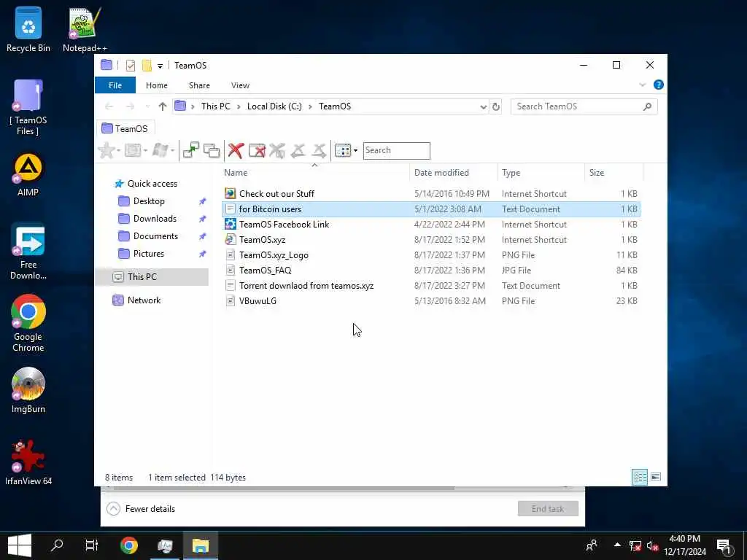The height and width of the screenshot is (560, 747).
Task: Click the greyed X with document toolbar icon
Action: [276, 150]
